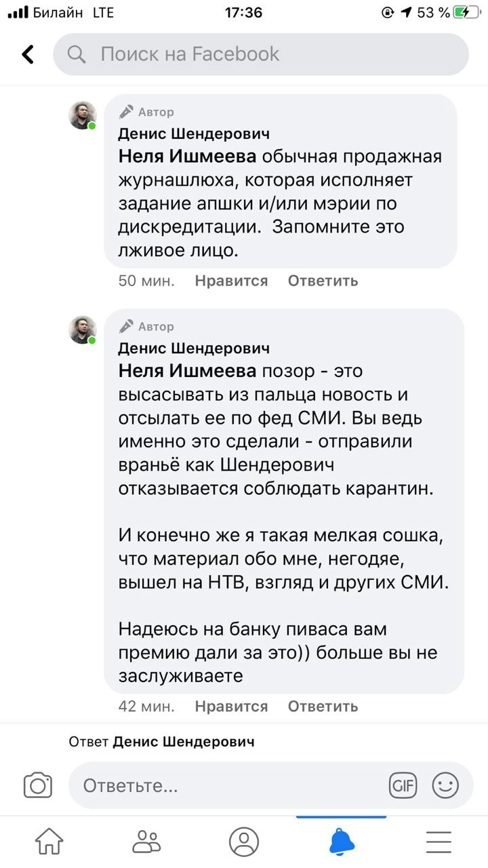
Task: Focus the Facebook search field
Action: tap(271, 54)
